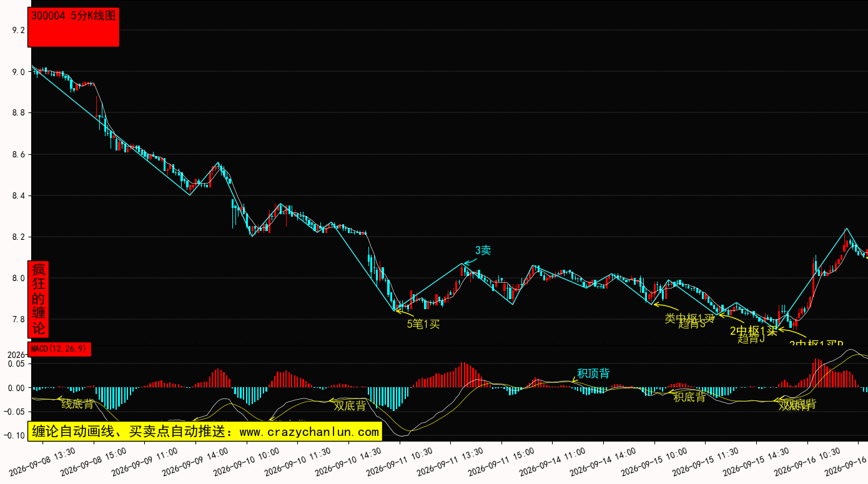Click the yellow arrow at 5笔1买 low
The width and height of the screenshot is (868, 484).
coord(404,313)
